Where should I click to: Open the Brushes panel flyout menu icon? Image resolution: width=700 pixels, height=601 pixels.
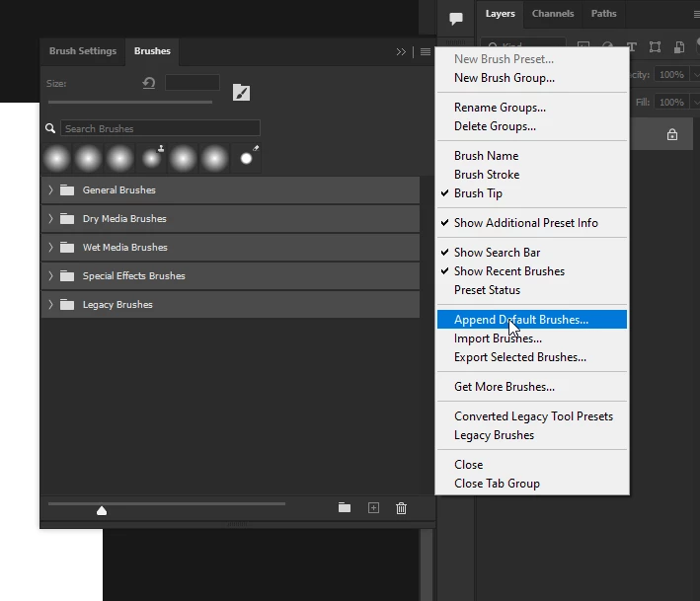[x=425, y=51]
